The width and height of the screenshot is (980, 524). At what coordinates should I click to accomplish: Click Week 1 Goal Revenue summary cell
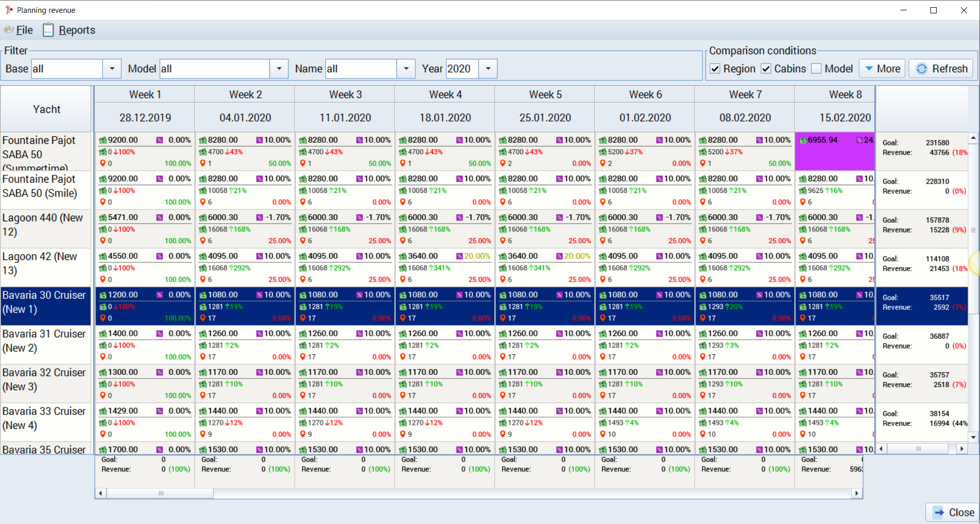[x=145, y=470]
